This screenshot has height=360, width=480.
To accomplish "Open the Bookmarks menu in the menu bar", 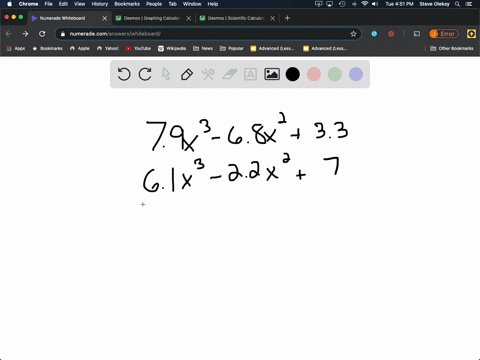I will tap(127, 4).
